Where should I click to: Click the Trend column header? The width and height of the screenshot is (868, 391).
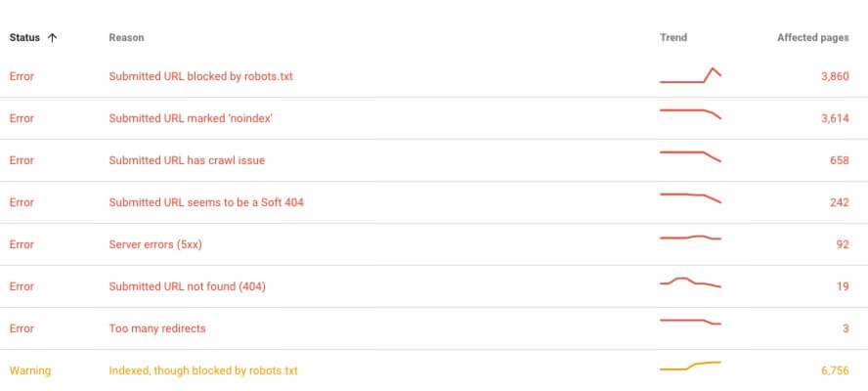pyautogui.click(x=673, y=38)
